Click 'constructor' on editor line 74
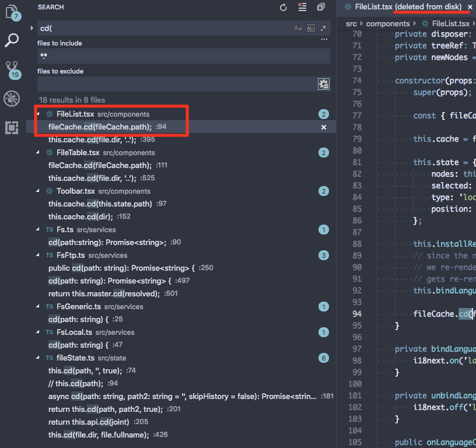The image size is (476, 448). pos(420,80)
